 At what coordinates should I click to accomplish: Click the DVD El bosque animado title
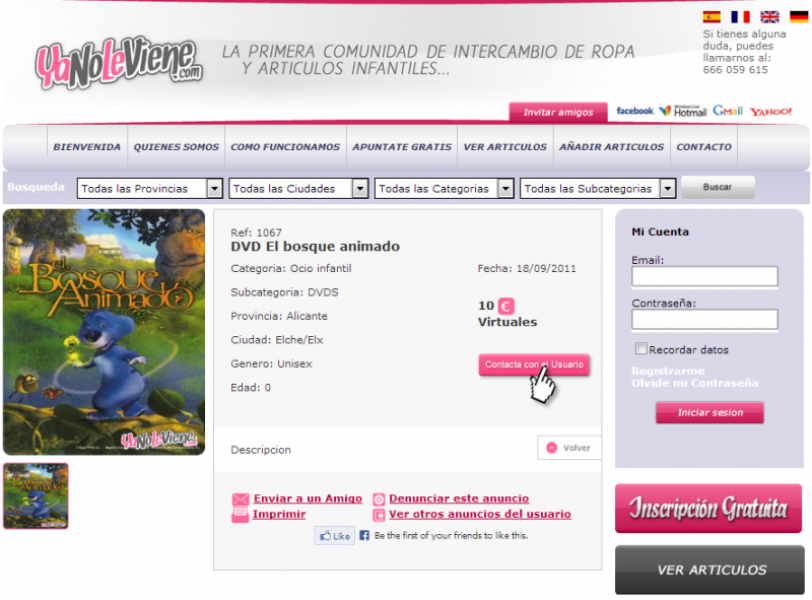pos(315,246)
